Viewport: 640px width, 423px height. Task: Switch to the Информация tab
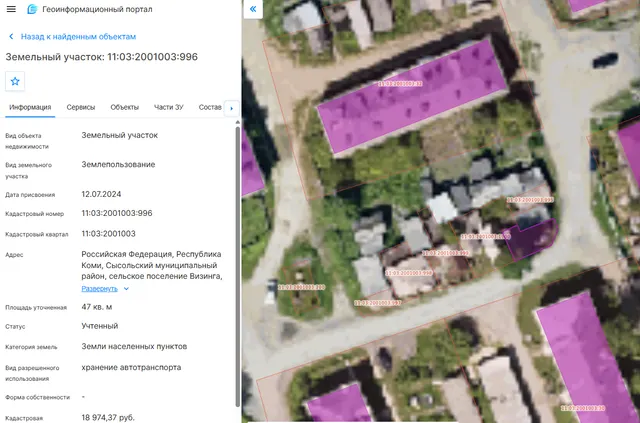pos(30,107)
